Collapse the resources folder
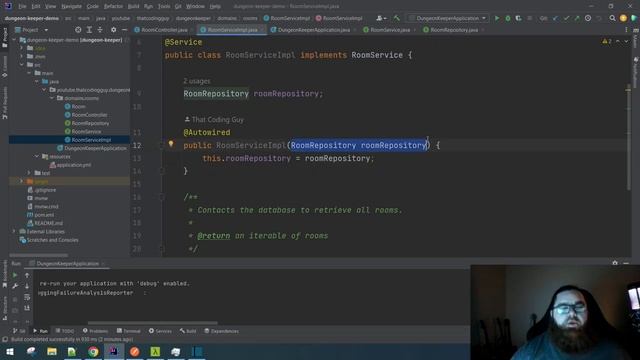 pos(37,156)
